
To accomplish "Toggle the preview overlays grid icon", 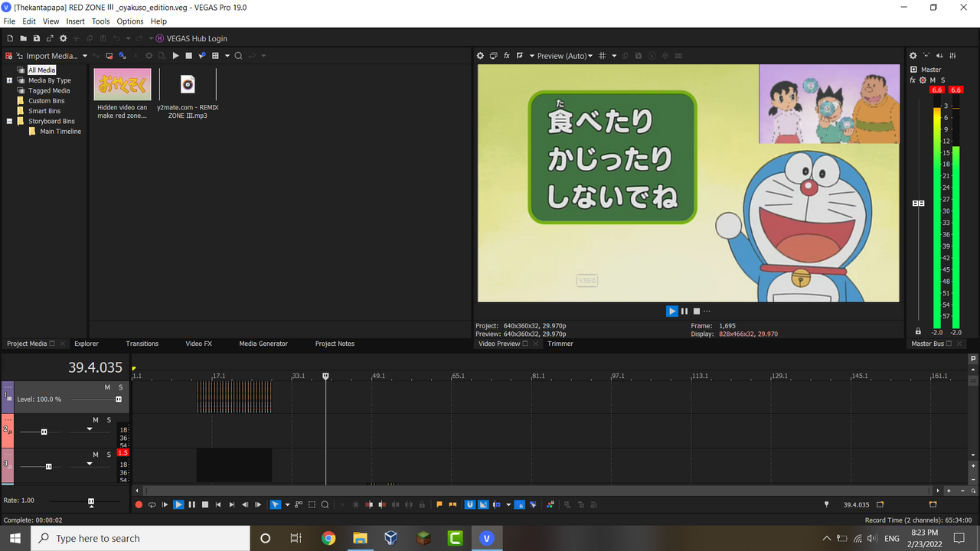I will (603, 56).
